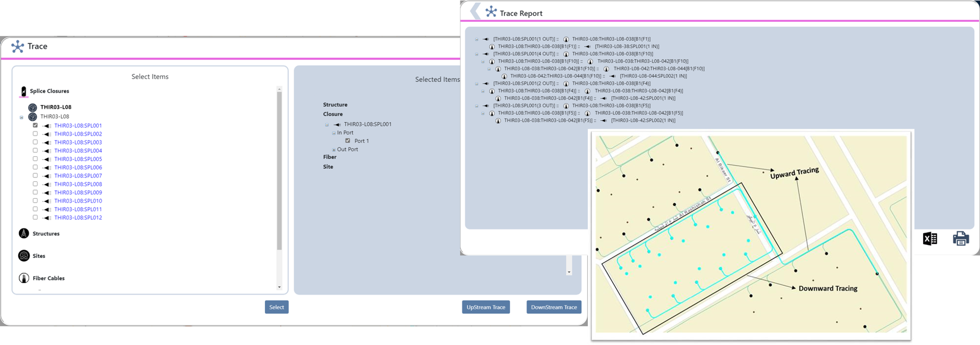This screenshot has height=345, width=980.
Task: Click the Sites category icon
Action: point(24,256)
